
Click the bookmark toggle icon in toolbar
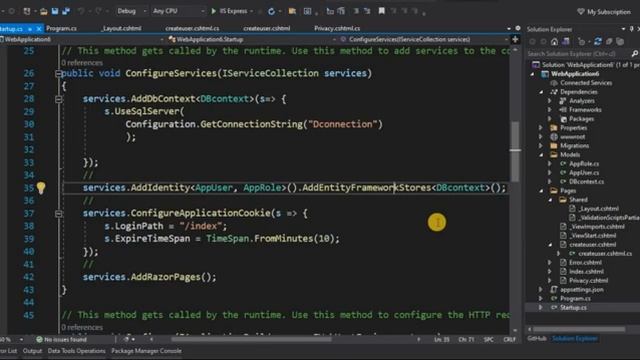click(382, 11)
